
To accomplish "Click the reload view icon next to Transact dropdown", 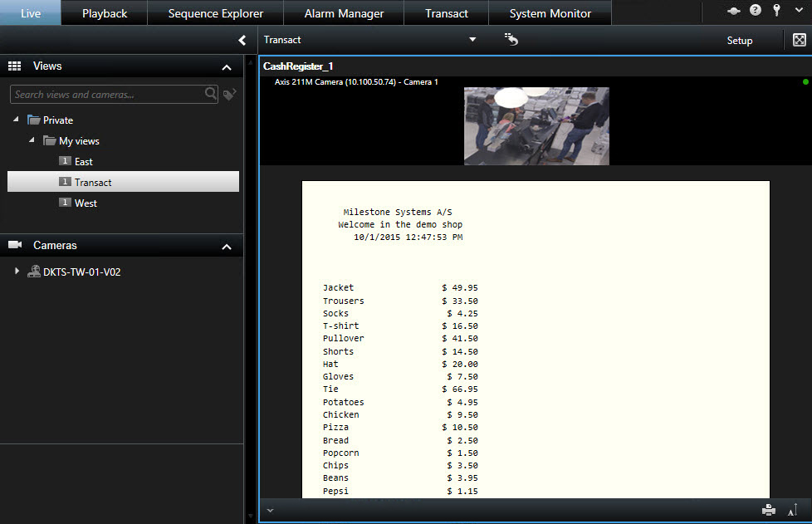I will [x=511, y=39].
